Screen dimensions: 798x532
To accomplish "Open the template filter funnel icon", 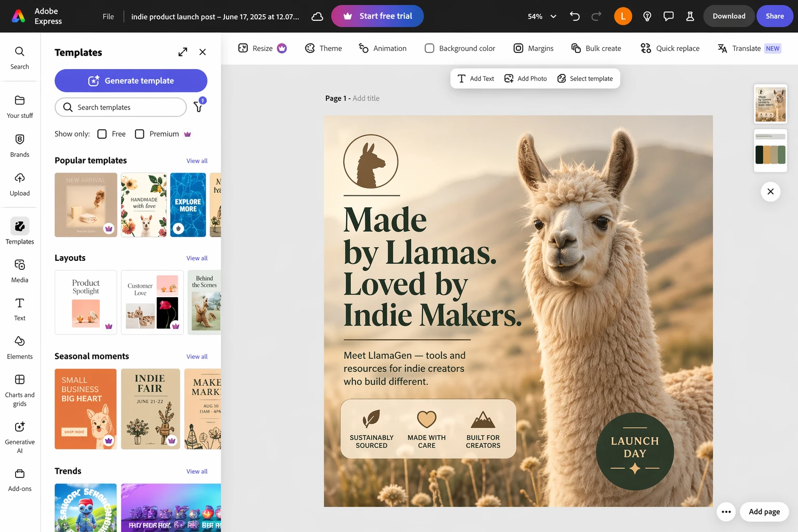I will tap(198, 107).
